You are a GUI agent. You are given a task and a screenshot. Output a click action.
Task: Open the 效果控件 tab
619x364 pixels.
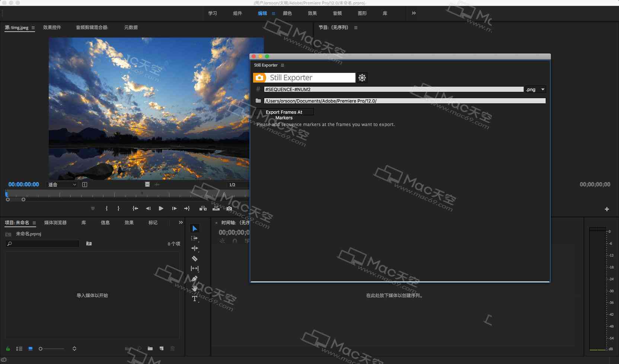[x=52, y=28]
